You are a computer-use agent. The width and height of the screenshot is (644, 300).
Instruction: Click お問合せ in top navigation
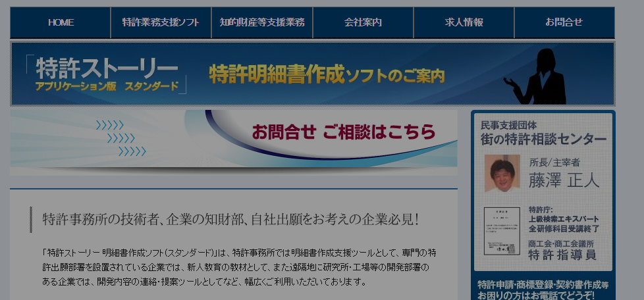(564, 22)
